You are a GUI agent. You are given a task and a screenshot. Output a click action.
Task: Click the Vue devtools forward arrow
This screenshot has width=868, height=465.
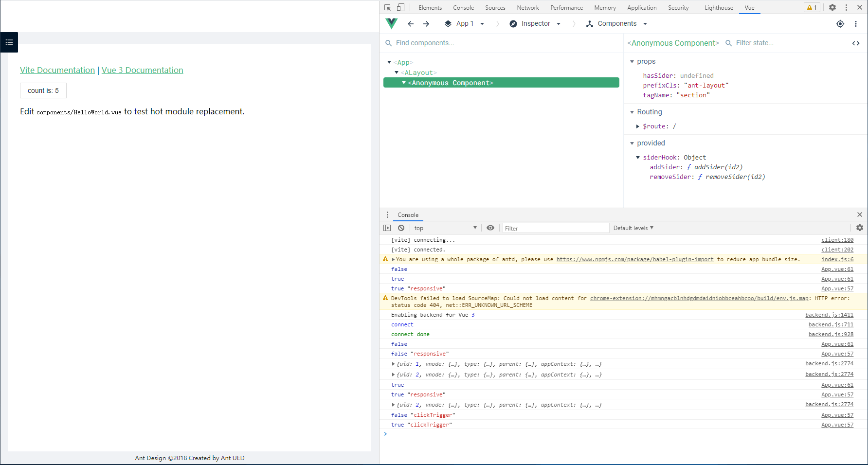pyautogui.click(x=426, y=24)
